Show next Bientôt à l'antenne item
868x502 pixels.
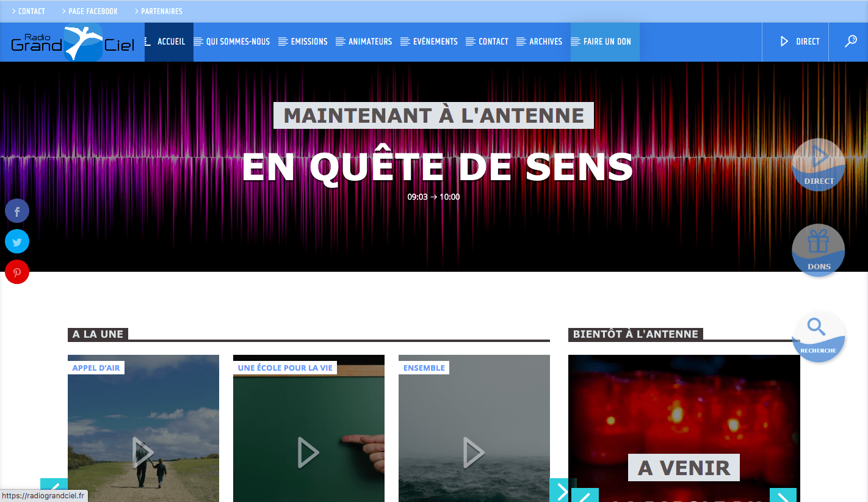pos(783,495)
